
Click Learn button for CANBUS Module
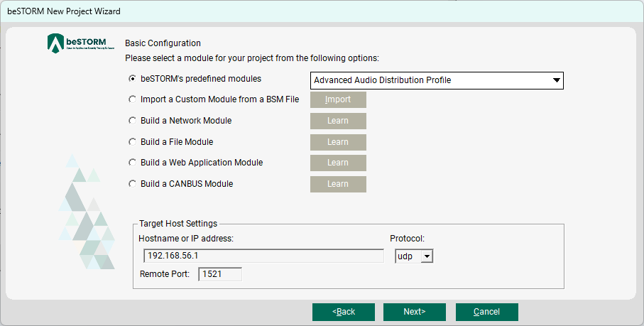coord(338,185)
